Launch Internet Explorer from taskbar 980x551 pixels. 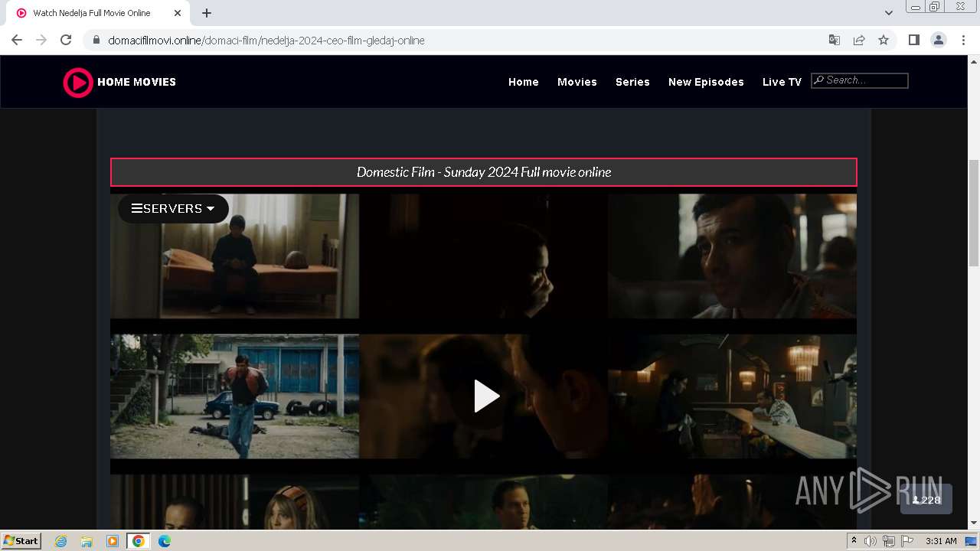[61, 541]
